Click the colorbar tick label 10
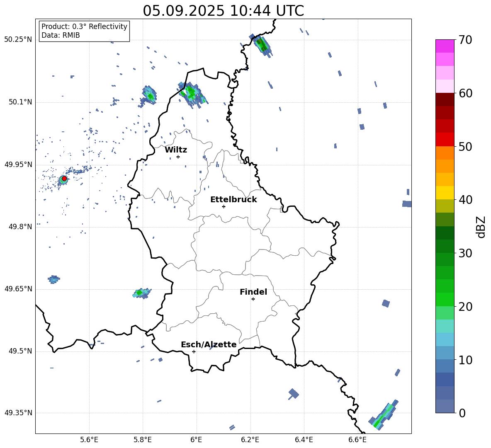491x448 pixels. (x=465, y=360)
